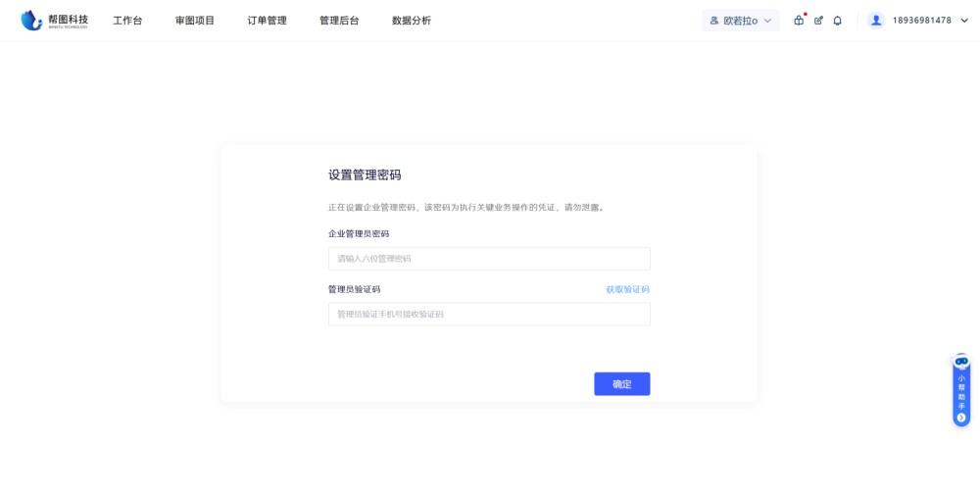Click the 帮图科技 logo

pos(55,21)
